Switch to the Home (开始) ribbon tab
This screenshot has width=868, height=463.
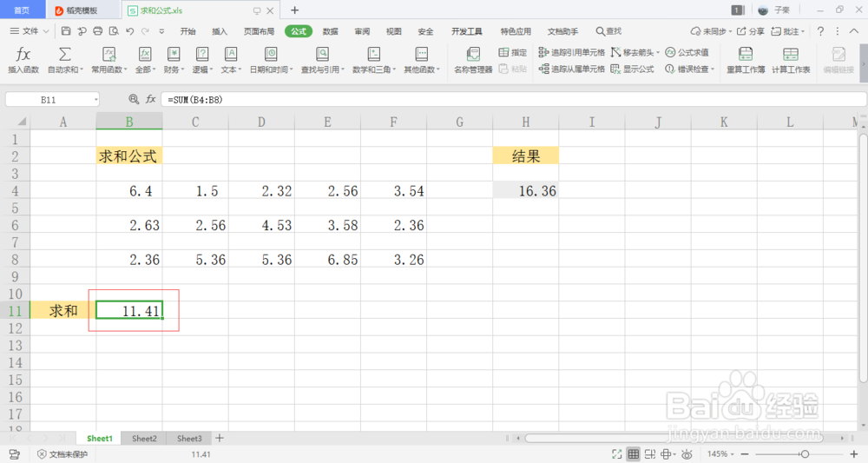(x=187, y=31)
